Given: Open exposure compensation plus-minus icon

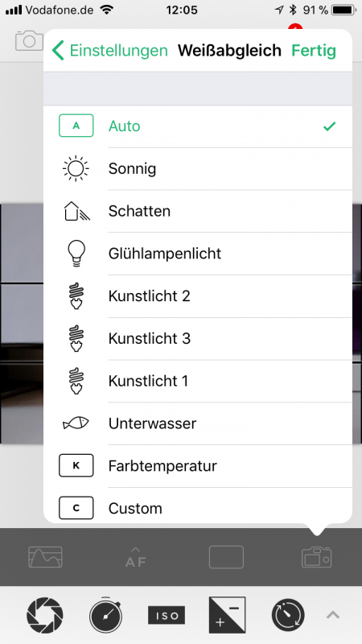Looking at the screenshot, I should point(227,615).
